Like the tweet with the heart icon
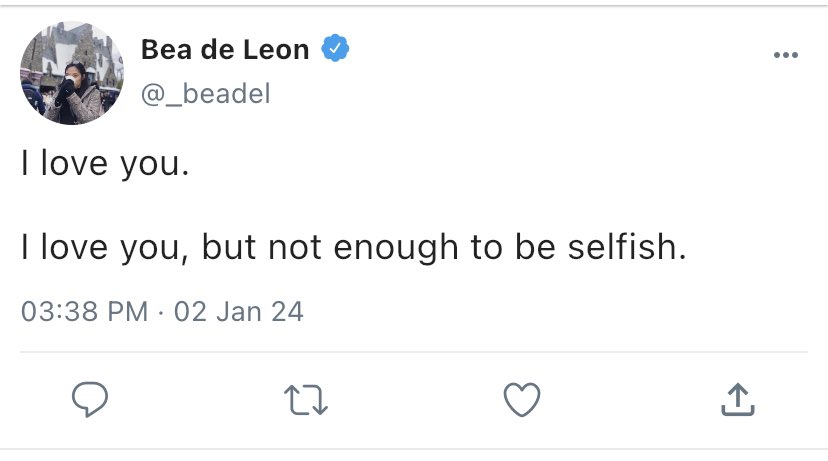 [x=522, y=399]
